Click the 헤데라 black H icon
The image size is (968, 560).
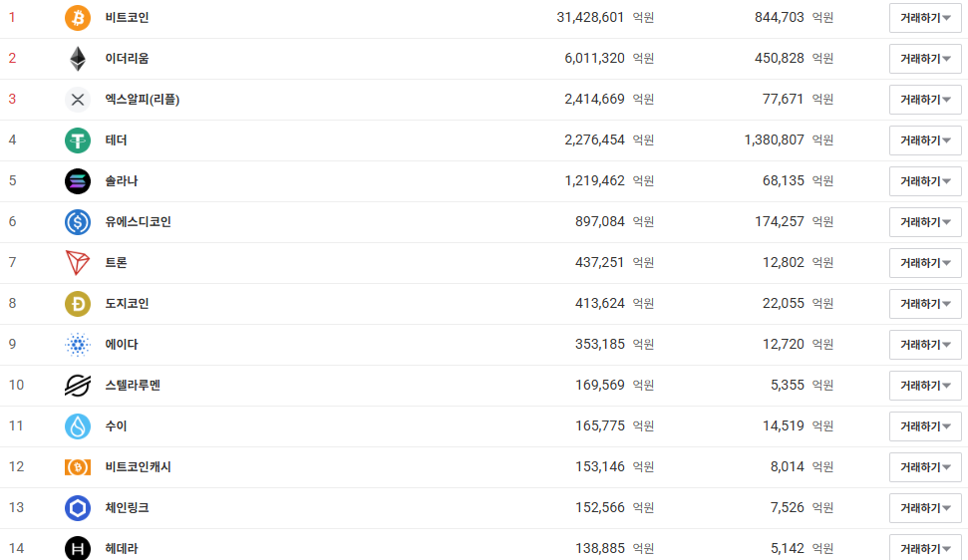point(77,548)
